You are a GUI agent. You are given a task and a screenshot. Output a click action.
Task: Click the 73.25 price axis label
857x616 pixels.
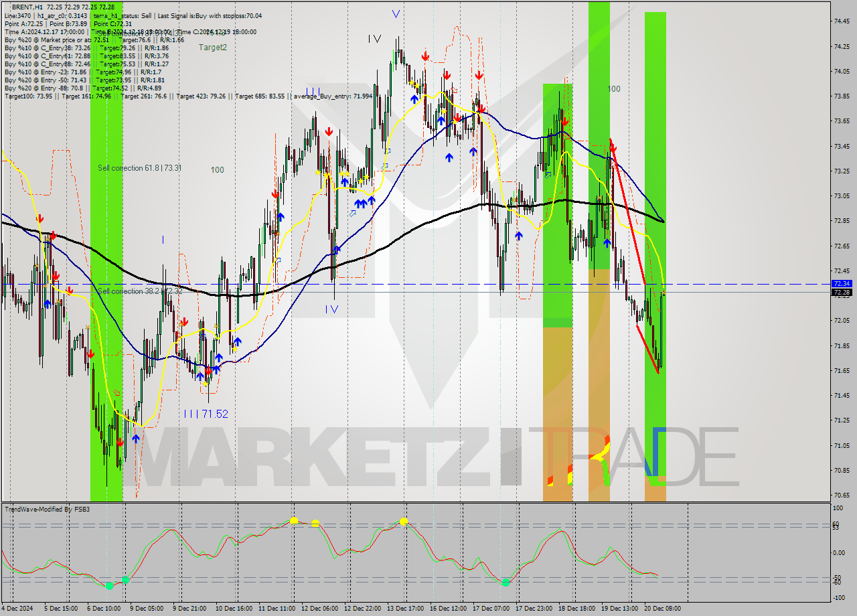(842, 171)
